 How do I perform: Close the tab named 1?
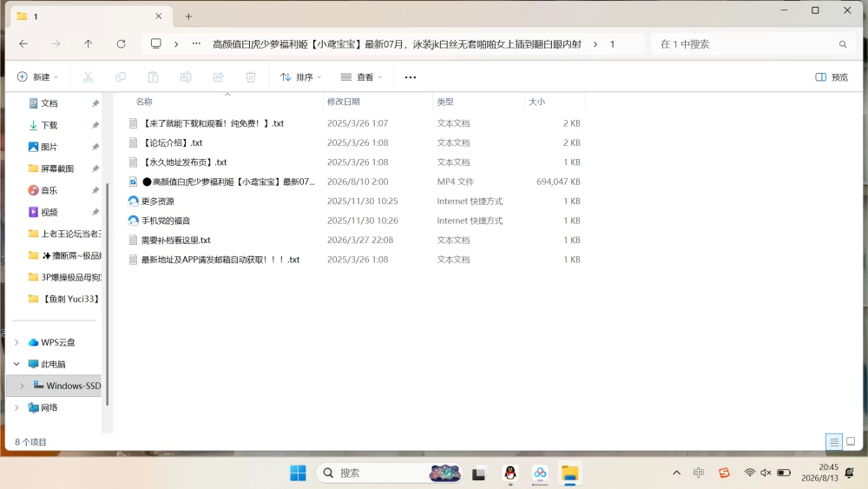(x=159, y=16)
